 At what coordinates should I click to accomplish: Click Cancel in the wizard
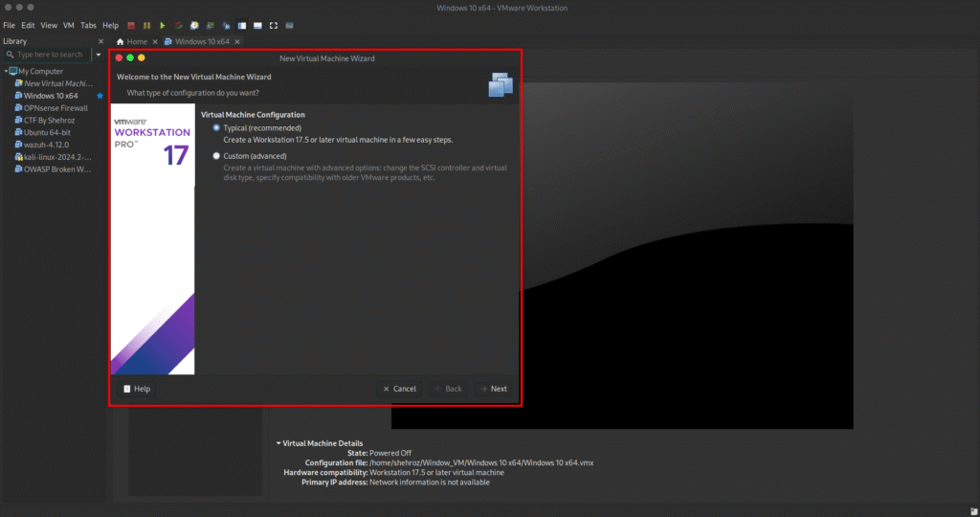[399, 389]
